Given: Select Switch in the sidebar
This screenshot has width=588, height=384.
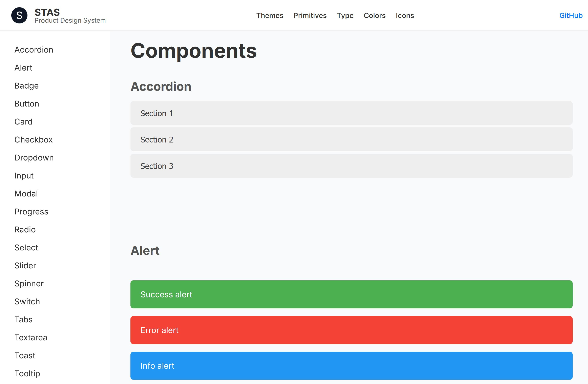Looking at the screenshot, I should (27, 301).
